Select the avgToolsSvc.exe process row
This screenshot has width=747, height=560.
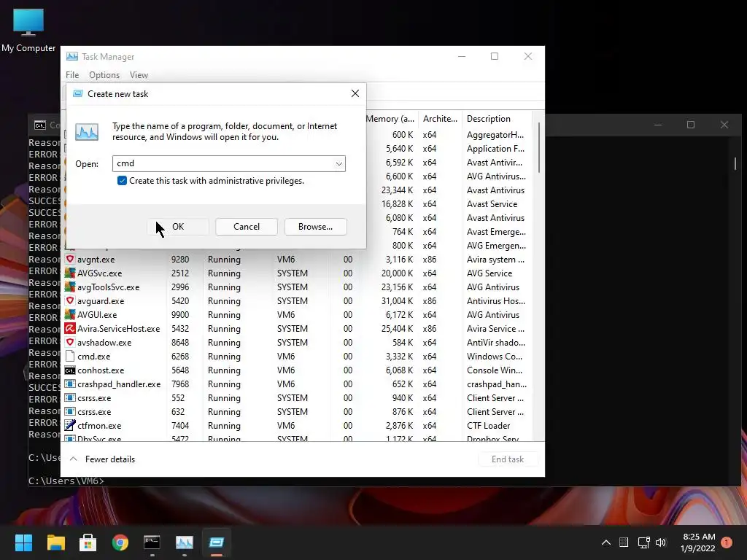click(x=298, y=287)
